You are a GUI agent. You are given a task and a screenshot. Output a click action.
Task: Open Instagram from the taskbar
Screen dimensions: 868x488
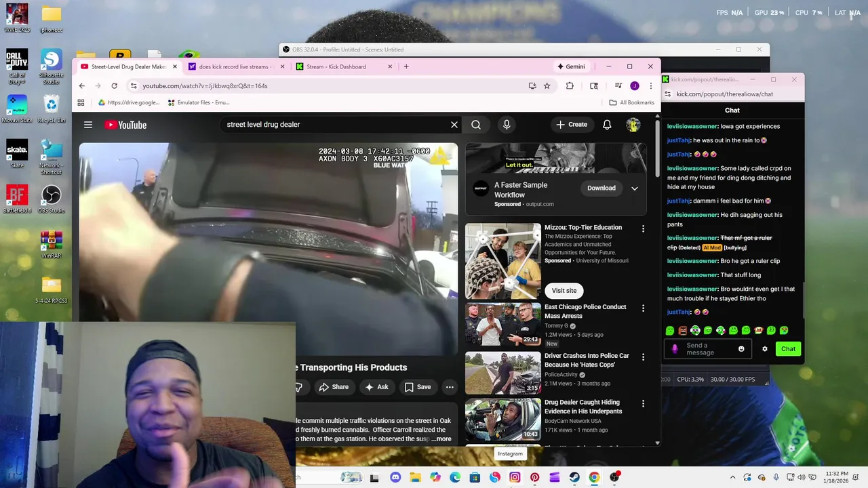click(515, 478)
